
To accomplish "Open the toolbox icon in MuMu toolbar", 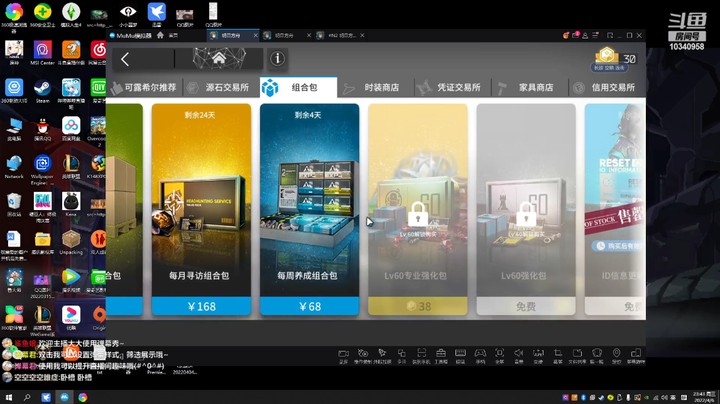I will [x=441, y=354].
